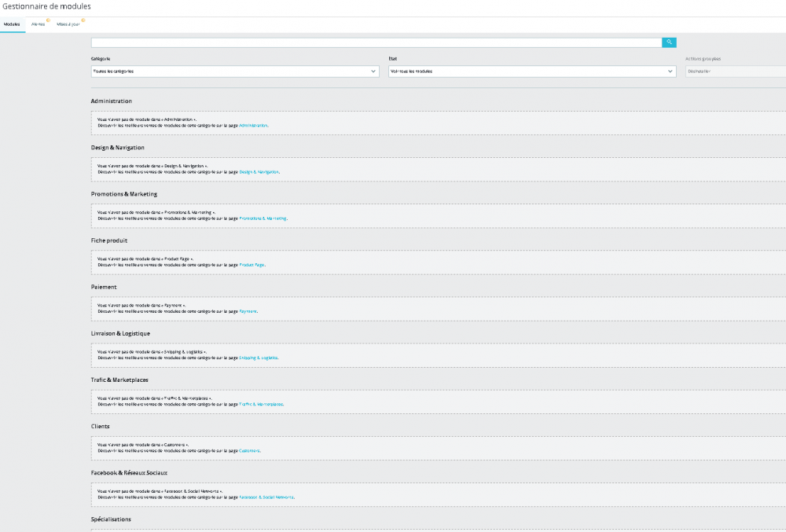Viewport: 786px width, 532px height.
Task: Follow the Design & Navigation link
Action: pos(259,171)
